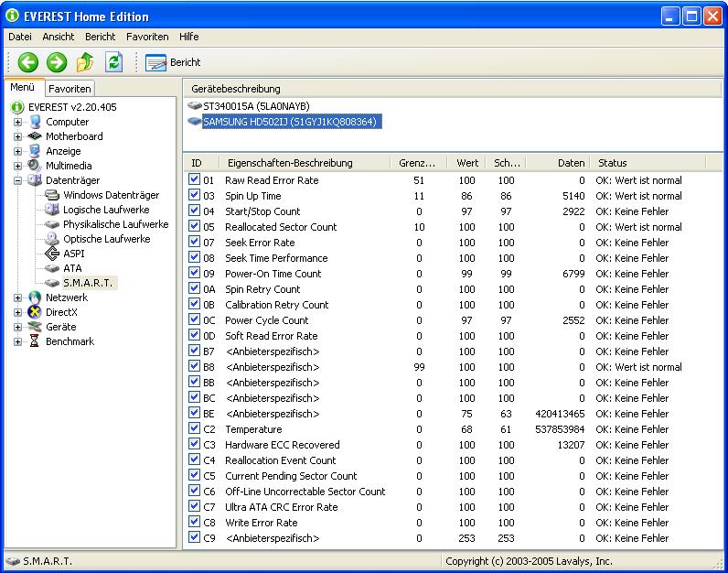The width and height of the screenshot is (728, 573).
Task: Sort by the Wert column header
Action: coord(466,163)
